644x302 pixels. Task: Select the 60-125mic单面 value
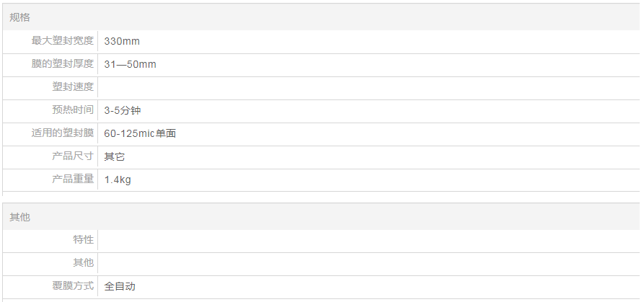tap(140, 133)
